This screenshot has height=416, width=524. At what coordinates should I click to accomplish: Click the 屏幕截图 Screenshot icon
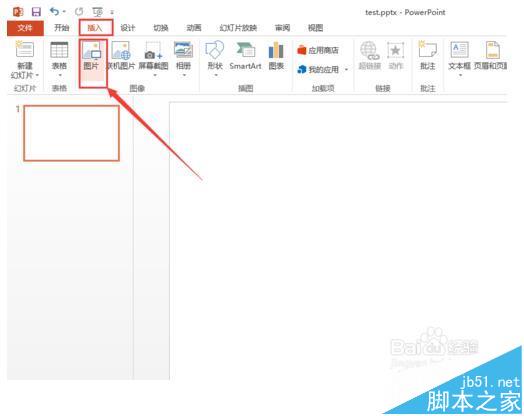pyautogui.click(x=153, y=51)
